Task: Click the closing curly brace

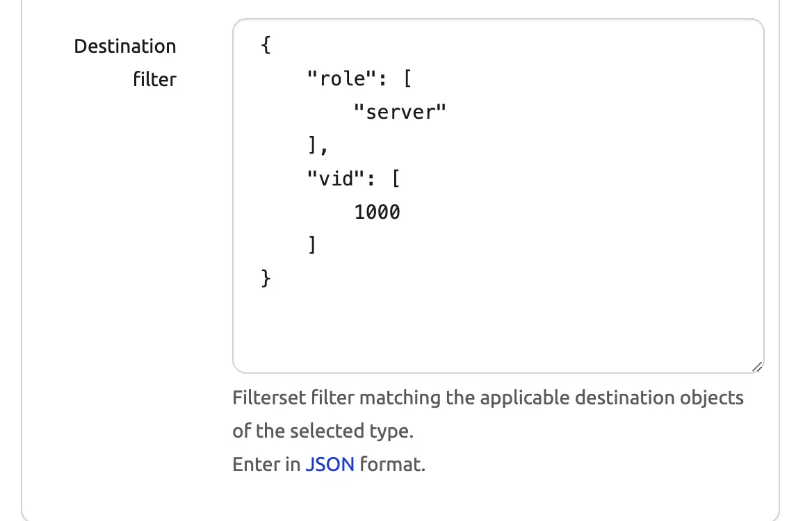Action: pos(266,279)
